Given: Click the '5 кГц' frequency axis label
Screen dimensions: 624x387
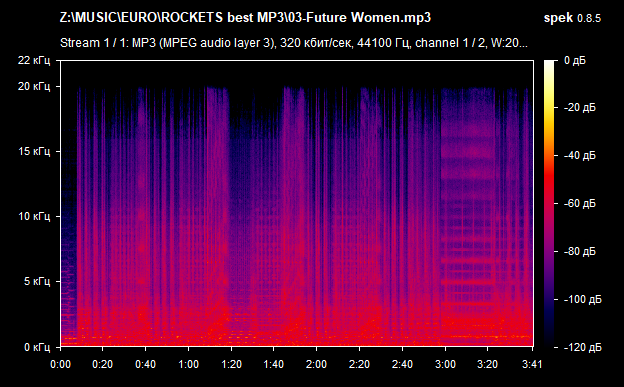Looking at the screenshot, I should pyautogui.click(x=37, y=281).
